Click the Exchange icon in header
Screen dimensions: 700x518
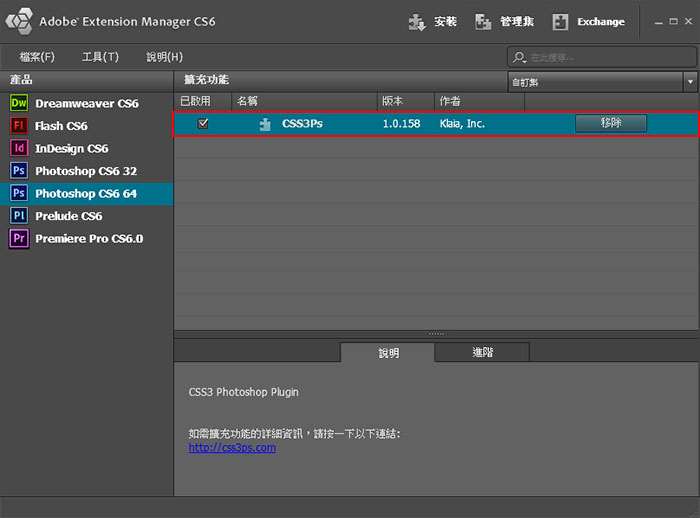(x=560, y=22)
